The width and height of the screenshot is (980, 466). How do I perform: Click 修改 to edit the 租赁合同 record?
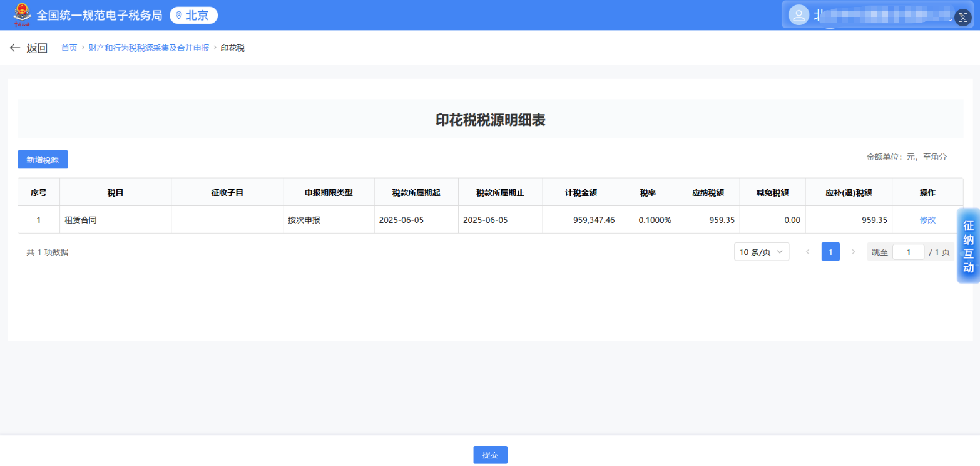coord(927,220)
